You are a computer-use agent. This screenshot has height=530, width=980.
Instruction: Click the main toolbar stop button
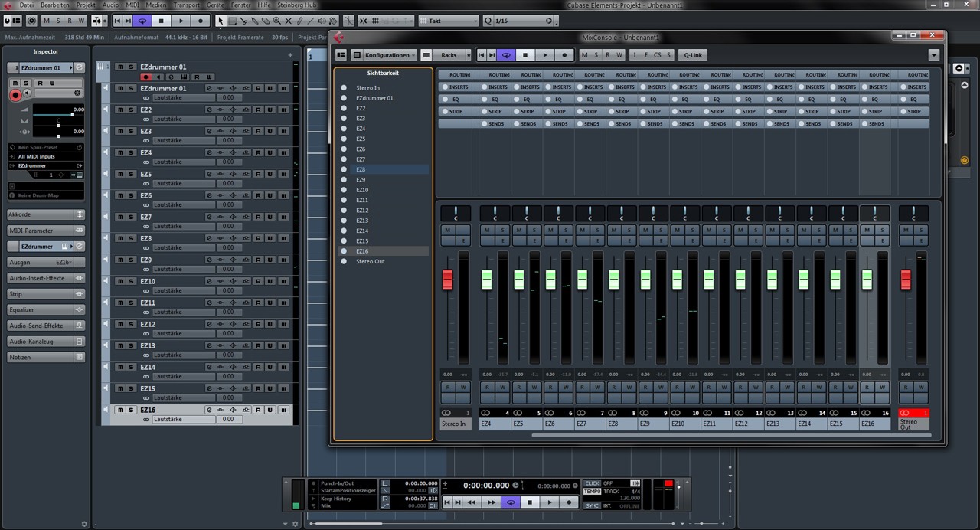click(x=161, y=21)
